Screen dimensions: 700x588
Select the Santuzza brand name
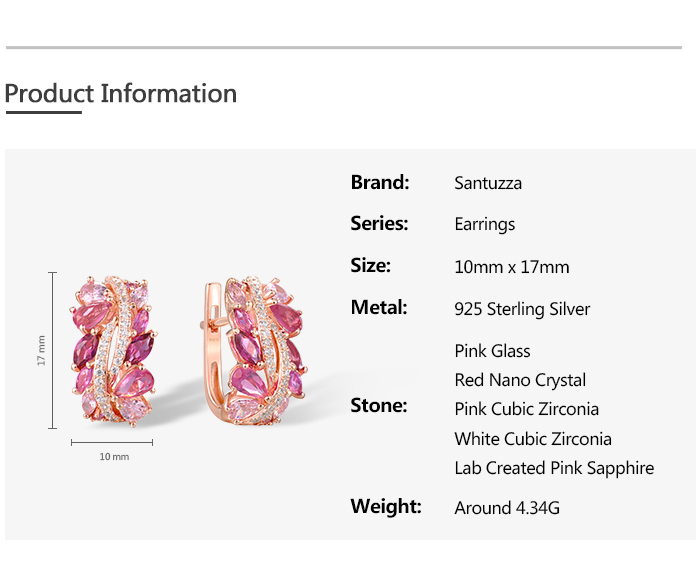click(488, 183)
